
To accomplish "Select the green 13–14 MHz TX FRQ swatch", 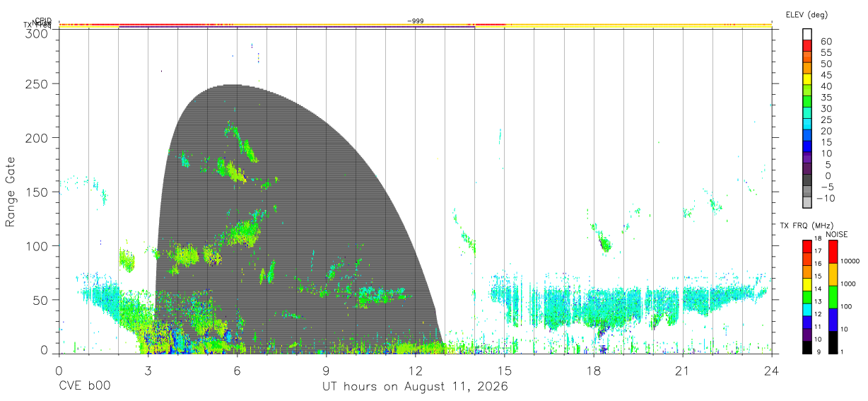I will coord(807,297).
